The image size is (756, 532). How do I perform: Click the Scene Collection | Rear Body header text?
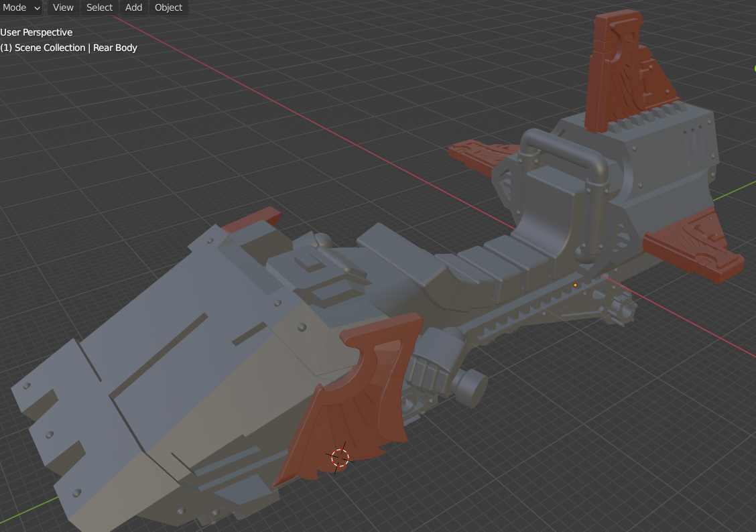pos(69,48)
